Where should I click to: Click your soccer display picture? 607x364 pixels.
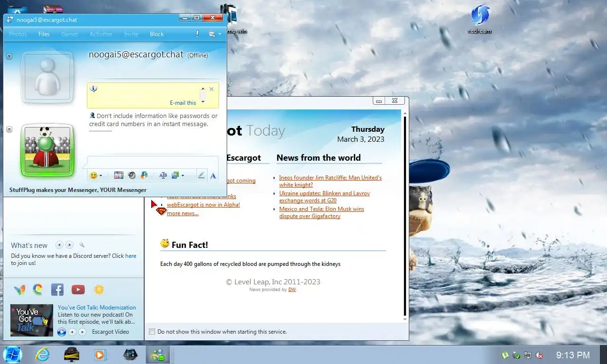[47, 150]
